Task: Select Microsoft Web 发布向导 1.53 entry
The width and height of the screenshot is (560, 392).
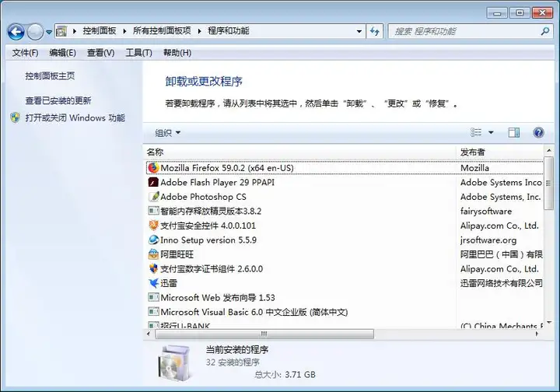Action: point(218,297)
